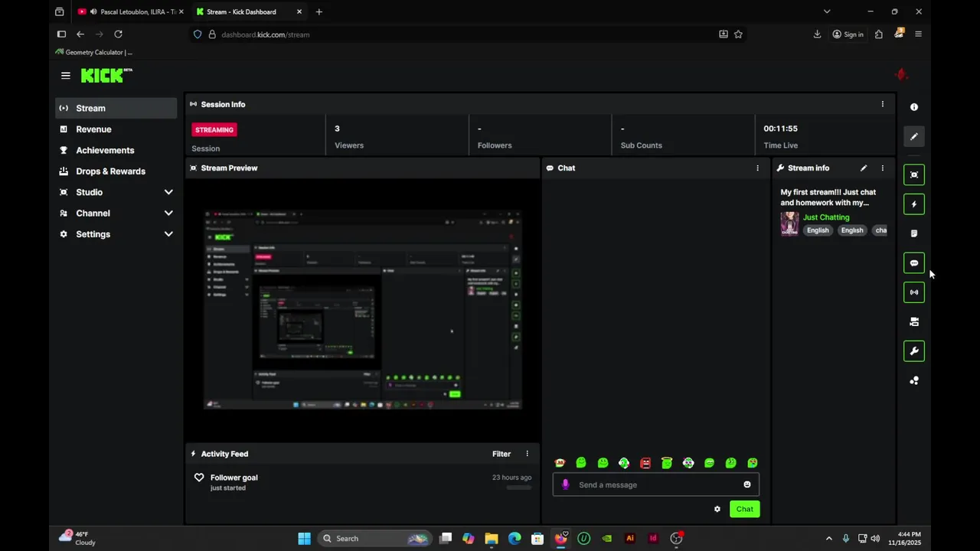This screenshot has width=980, height=551.
Task: Click the Just Chatting category link
Action: click(x=826, y=217)
